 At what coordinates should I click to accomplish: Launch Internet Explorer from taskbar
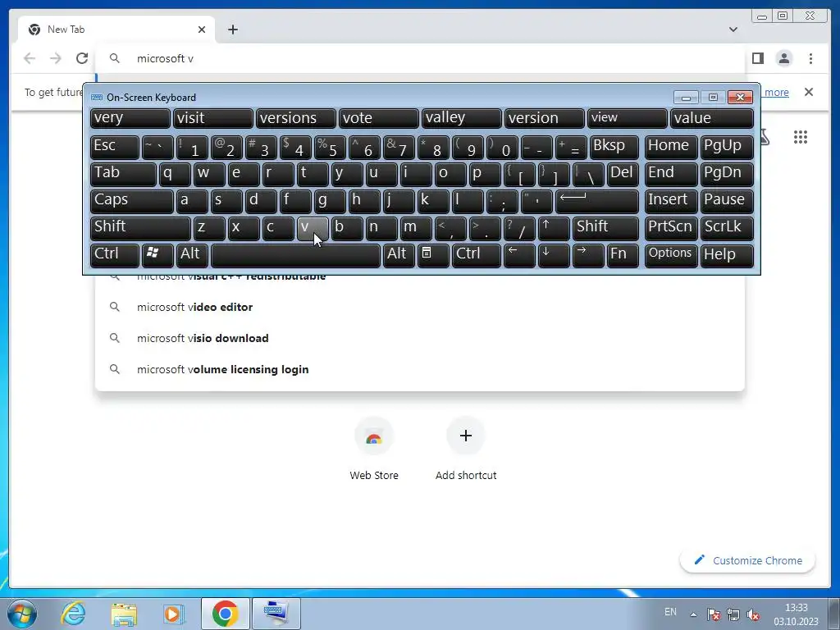73,614
